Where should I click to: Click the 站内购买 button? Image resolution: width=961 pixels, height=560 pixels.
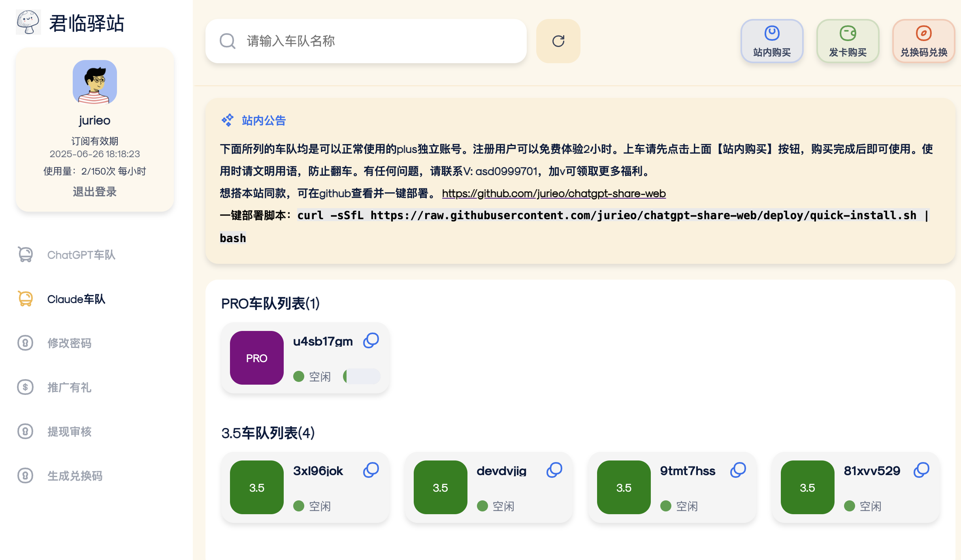click(771, 41)
